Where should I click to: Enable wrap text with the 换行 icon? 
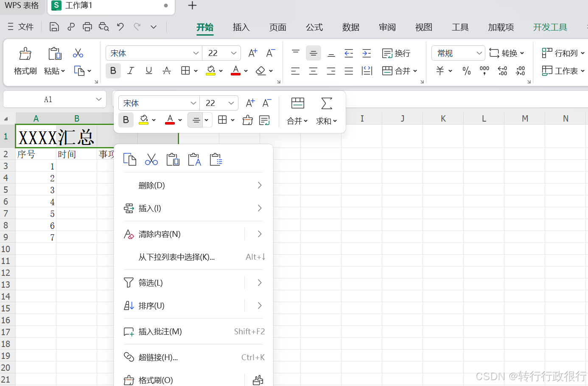point(396,53)
